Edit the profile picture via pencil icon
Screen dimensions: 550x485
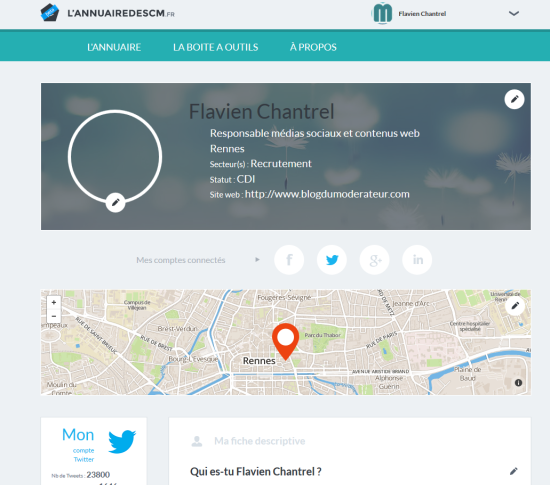(115, 202)
